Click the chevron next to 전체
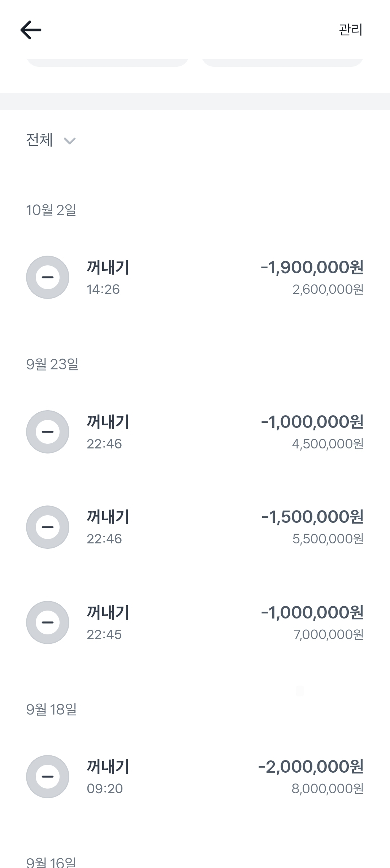Screen dimensions: 390x868 click(70, 141)
